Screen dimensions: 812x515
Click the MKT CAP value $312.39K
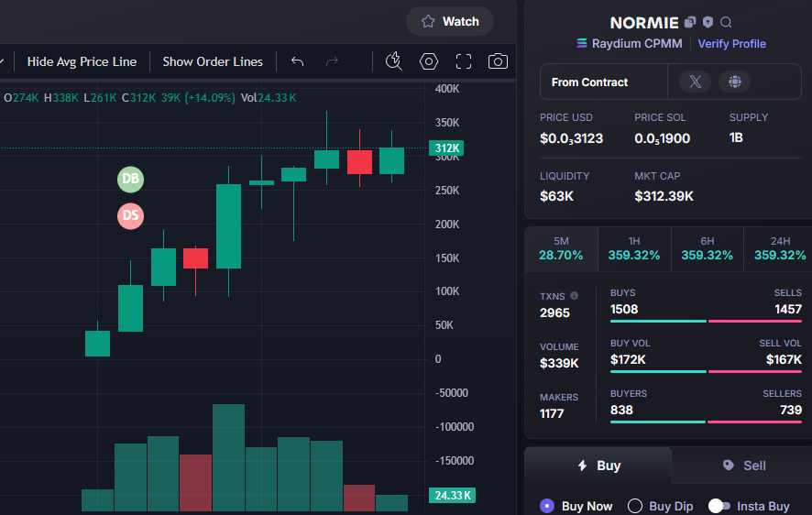pos(664,196)
